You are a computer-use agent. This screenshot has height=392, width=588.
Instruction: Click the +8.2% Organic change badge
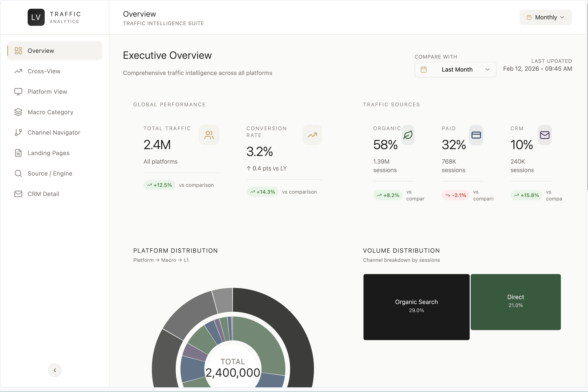click(388, 195)
